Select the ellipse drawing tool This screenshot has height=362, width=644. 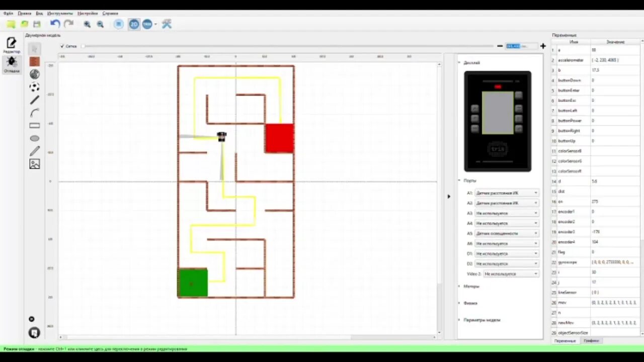click(x=34, y=138)
